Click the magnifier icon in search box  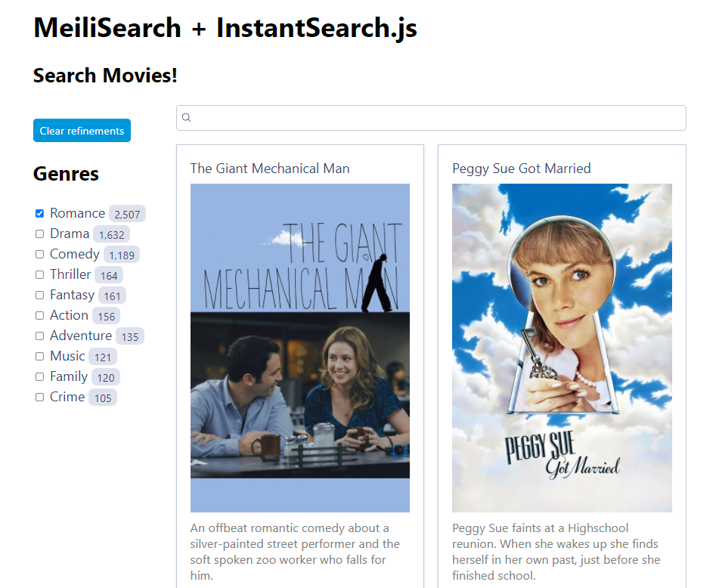tap(186, 118)
